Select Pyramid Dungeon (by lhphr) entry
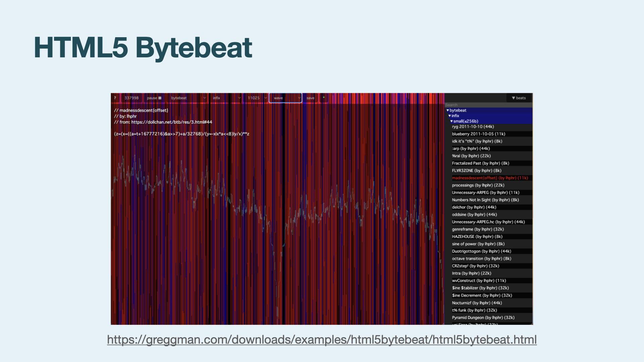Viewport: 644px width, 362px height. pos(483,317)
